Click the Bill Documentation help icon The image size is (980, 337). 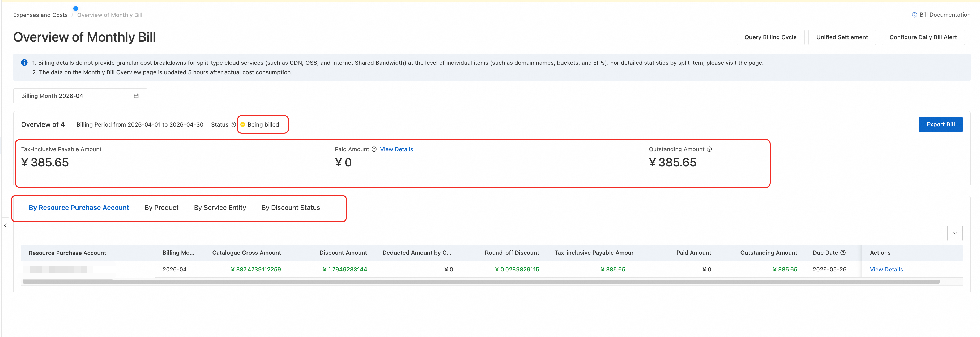(914, 15)
